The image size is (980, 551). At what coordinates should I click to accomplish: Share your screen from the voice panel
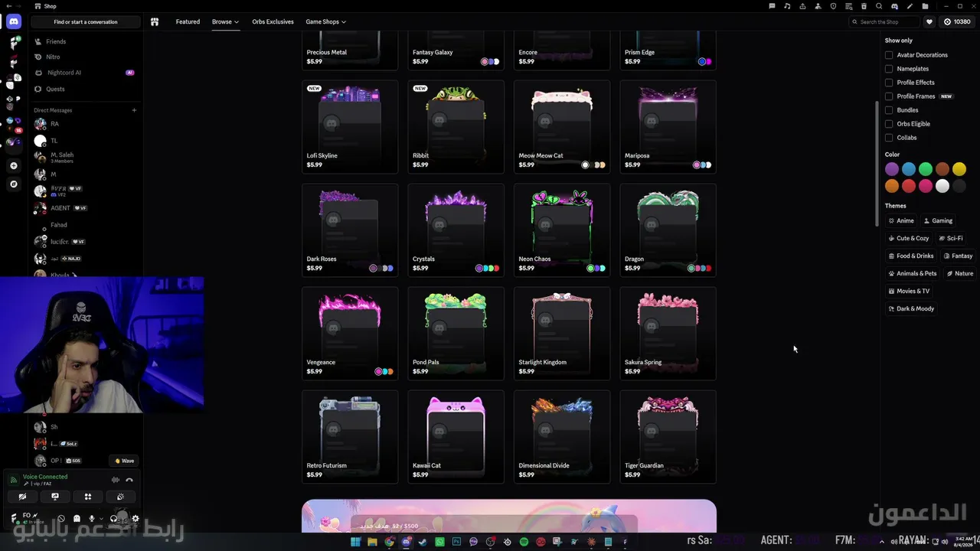point(55,497)
